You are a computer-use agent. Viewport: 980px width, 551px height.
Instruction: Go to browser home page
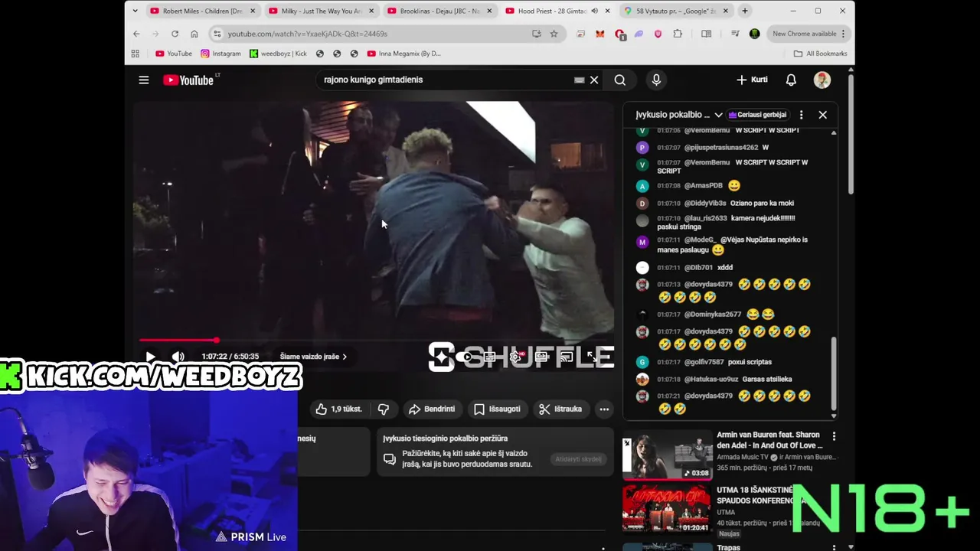coord(194,34)
